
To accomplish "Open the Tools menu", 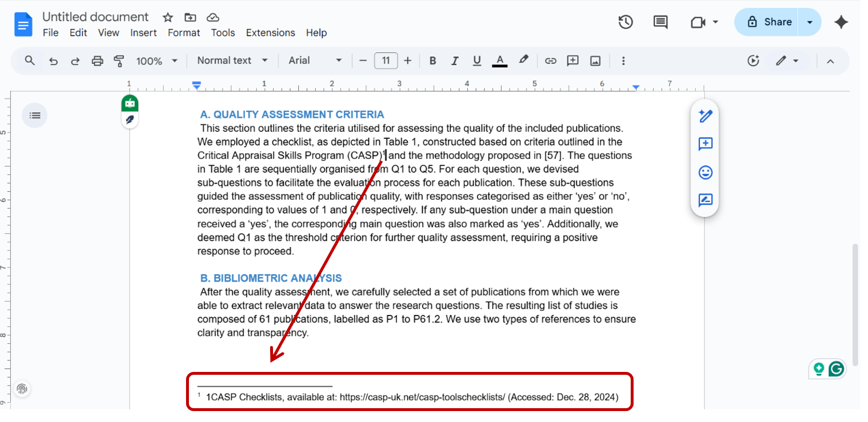I will click(x=223, y=33).
